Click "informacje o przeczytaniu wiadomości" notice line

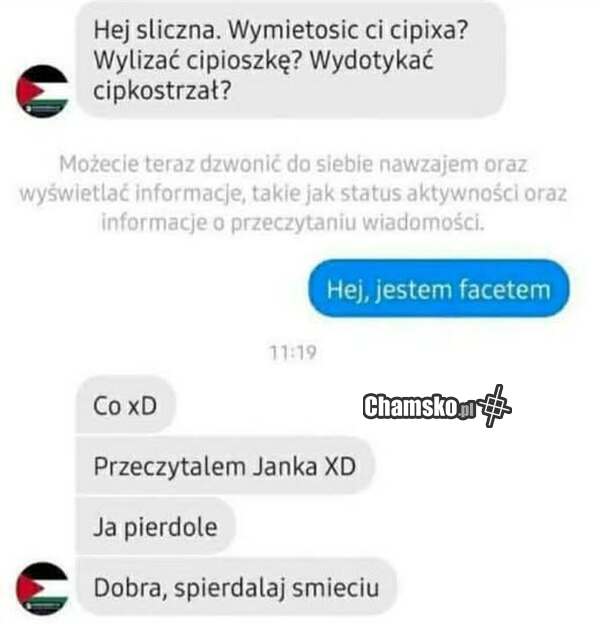tap(293, 222)
